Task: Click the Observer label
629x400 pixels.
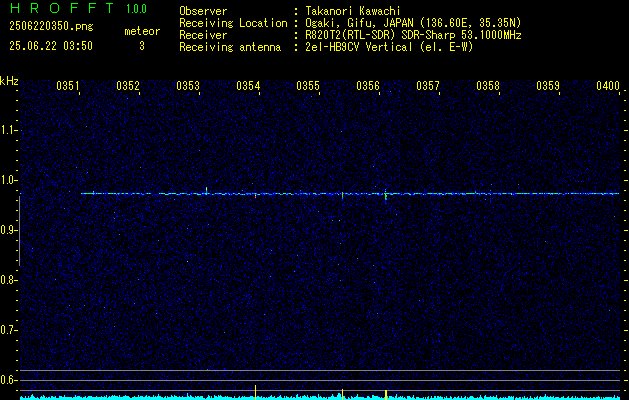Action: [x=203, y=11]
